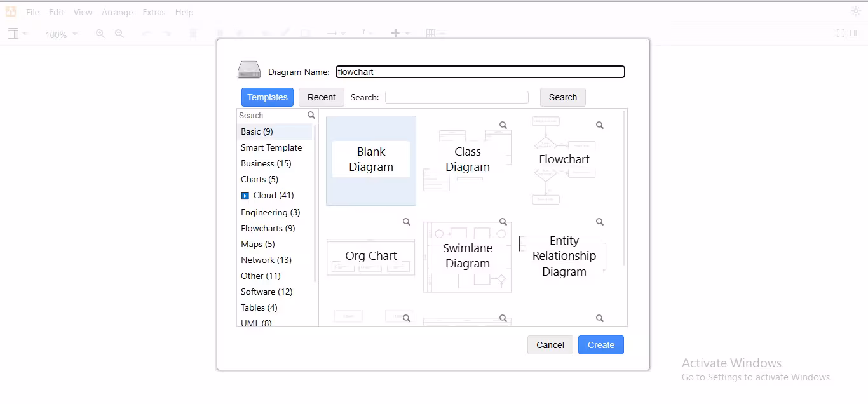Image resolution: width=868 pixels, height=404 pixels.
Task: Select the Flowcharts (9) category in list
Action: coord(268,228)
